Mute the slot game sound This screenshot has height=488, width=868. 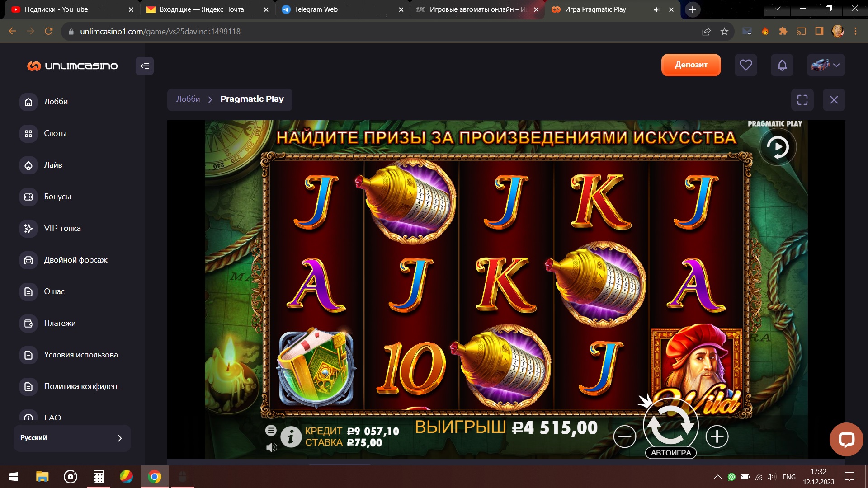271,447
